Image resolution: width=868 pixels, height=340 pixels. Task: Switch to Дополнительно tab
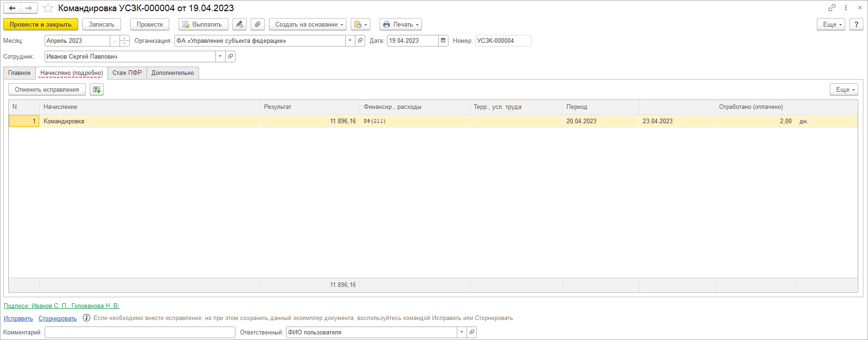tap(173, 73)
